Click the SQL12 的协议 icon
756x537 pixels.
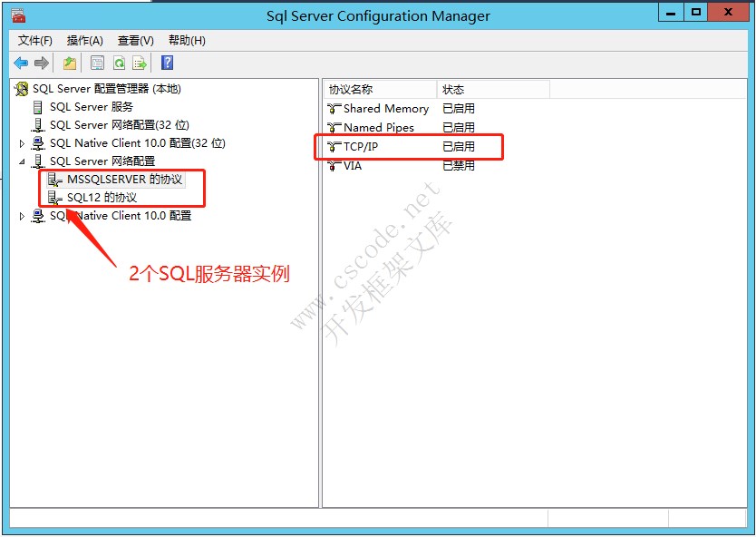click(x=55, y=198)
